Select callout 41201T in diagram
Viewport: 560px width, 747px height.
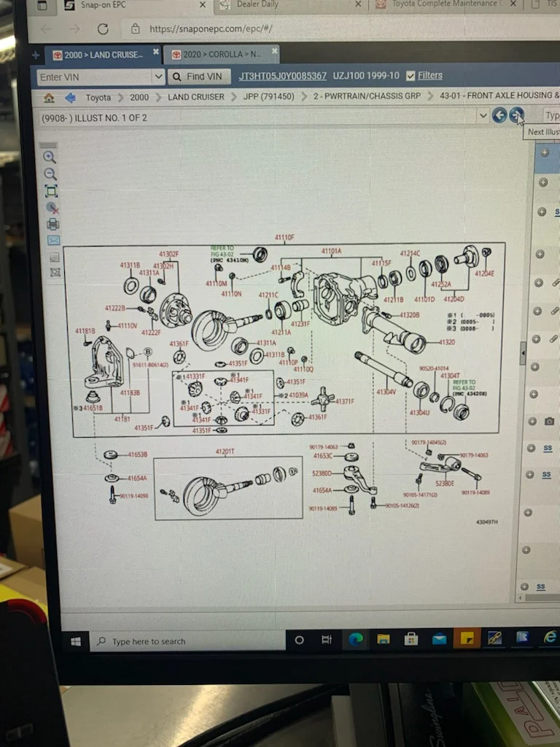pyautogui.click(x=225, y=451)
